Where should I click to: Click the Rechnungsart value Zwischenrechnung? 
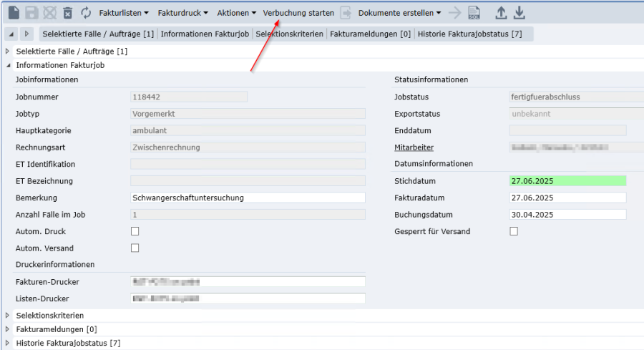[248, 147]
